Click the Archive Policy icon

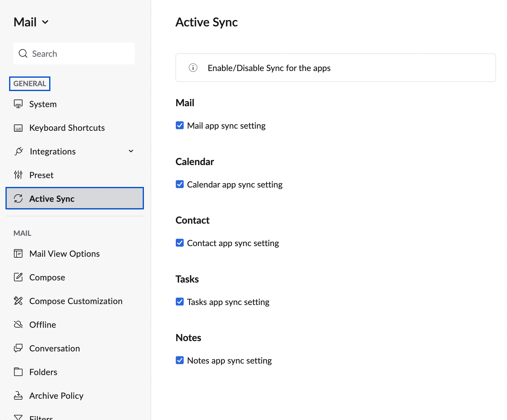(18, 396)
